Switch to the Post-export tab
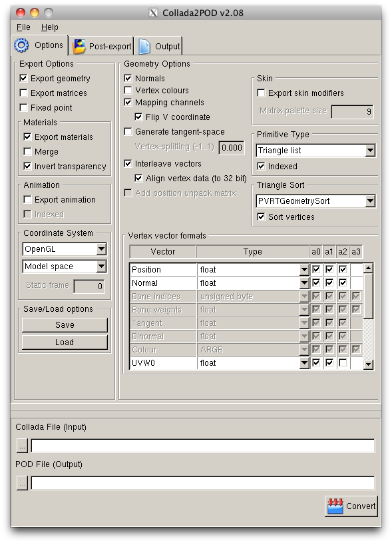The height and width of the screenshot is (543, 392). point(101,46)
